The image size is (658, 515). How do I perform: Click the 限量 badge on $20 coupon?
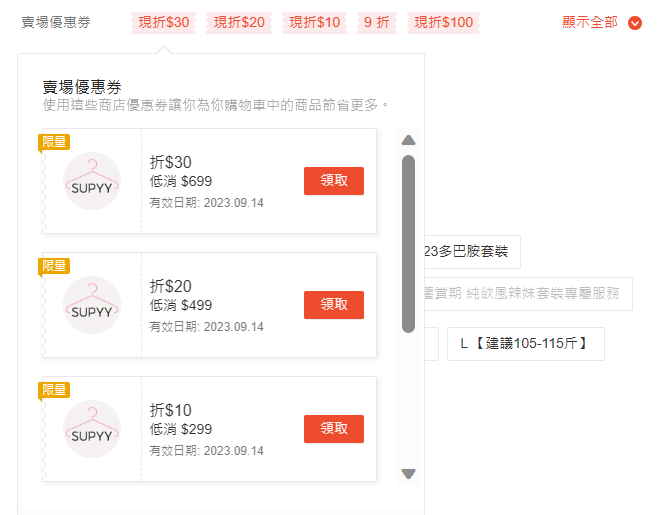tap(54, 266)
